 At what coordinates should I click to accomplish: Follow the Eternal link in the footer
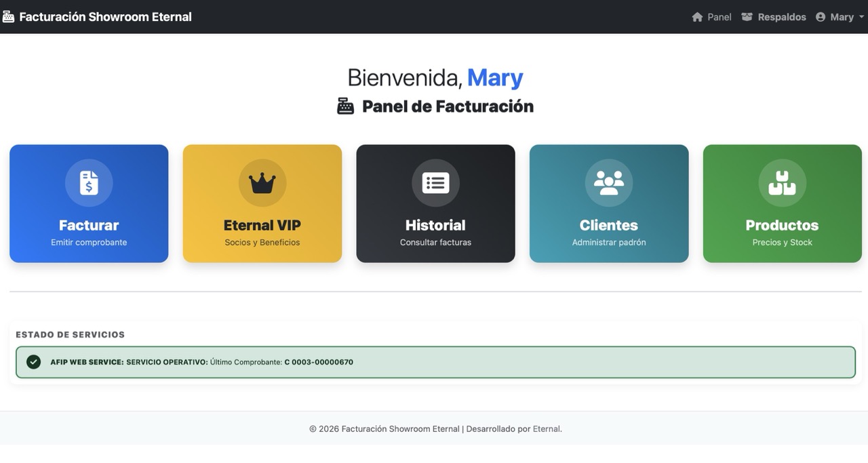(x=547, y=428)
